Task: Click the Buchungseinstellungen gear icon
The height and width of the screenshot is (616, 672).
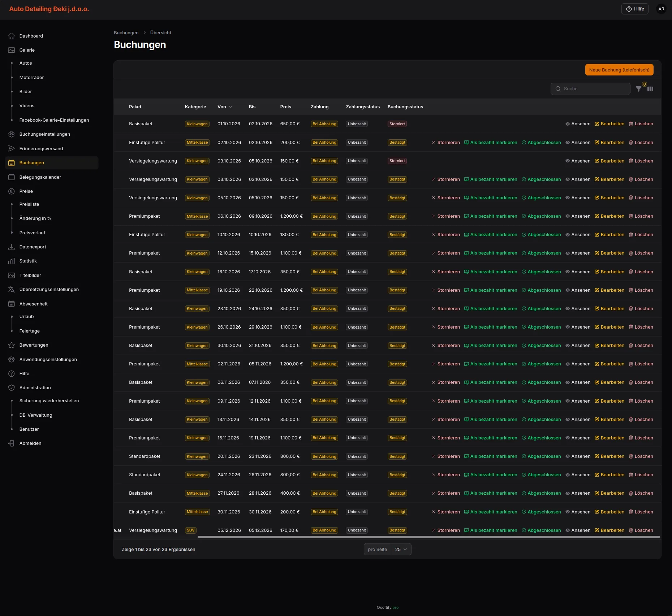Action: coord(12,134)
